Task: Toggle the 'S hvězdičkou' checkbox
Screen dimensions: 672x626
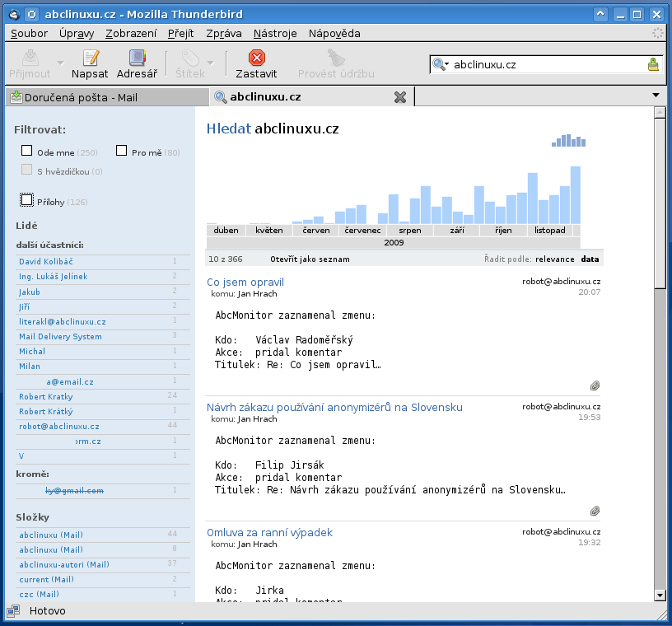Action: click(26, 170)
